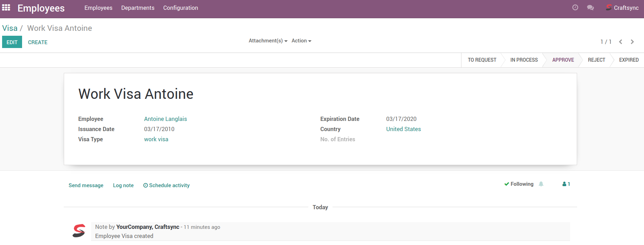Open the Antoine Langlais employee link

165,119
